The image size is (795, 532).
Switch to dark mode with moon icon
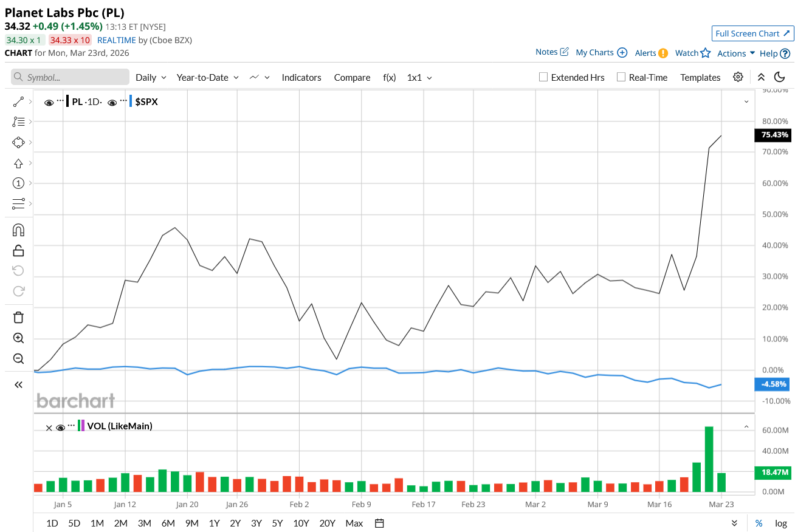pyautogui.click(x=780, y=77)
